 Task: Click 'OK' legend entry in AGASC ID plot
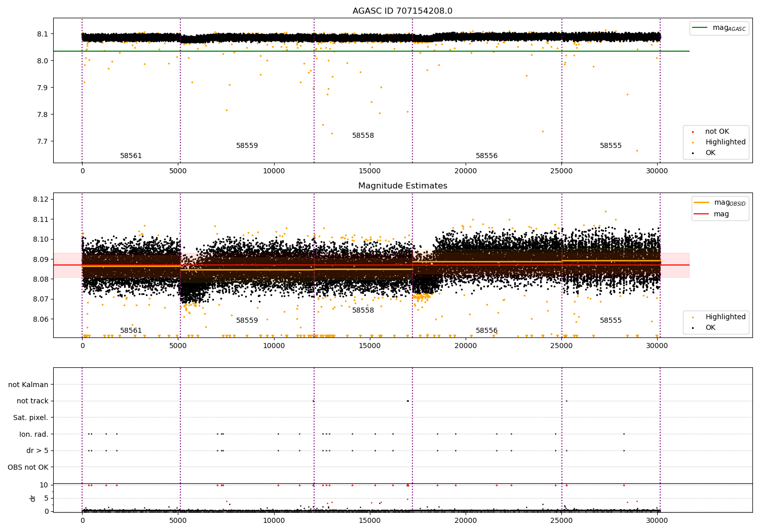710,153
